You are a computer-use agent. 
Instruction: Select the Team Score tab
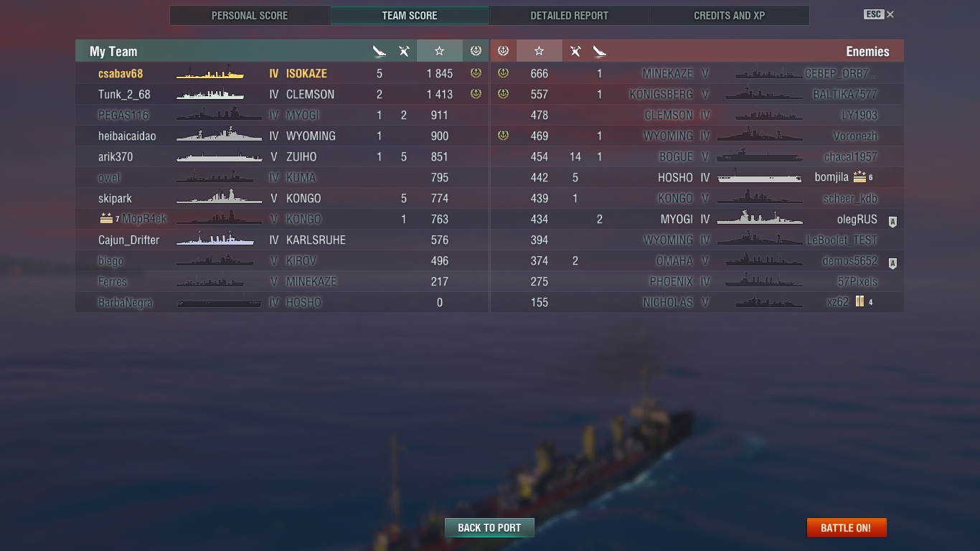[409, 15]
